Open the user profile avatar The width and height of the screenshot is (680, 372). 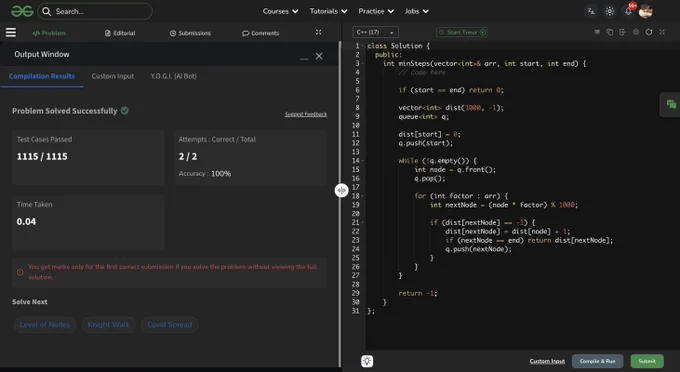coord(645,11)
